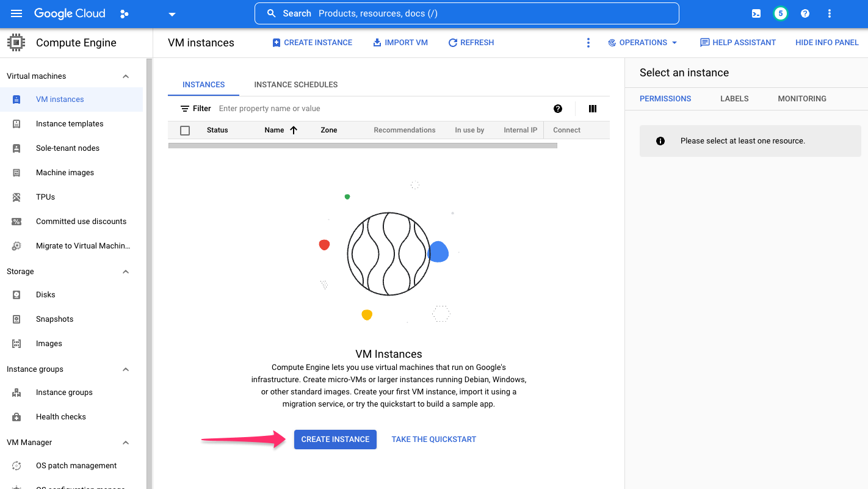Select the header checkbox above the instance list
Image resolution: width=868 pixels, height=489 pixels.
tap(185, 129)
